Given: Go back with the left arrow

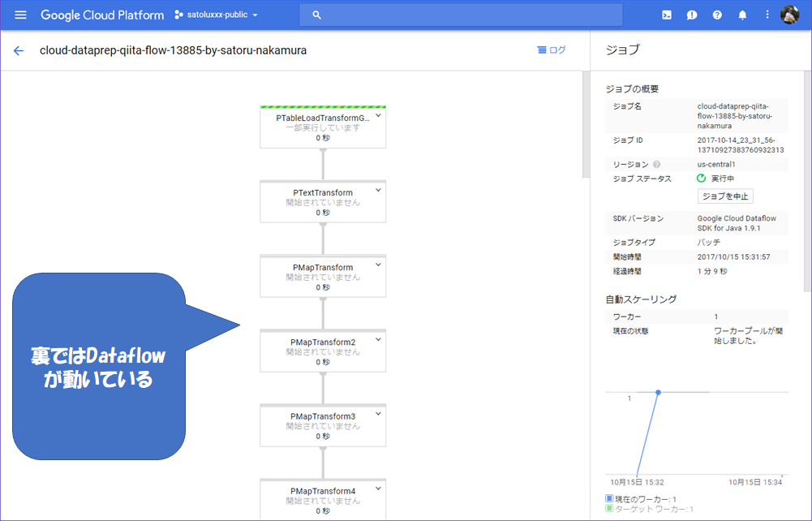Looking at the screenshot, I should (x=18, y=50).
